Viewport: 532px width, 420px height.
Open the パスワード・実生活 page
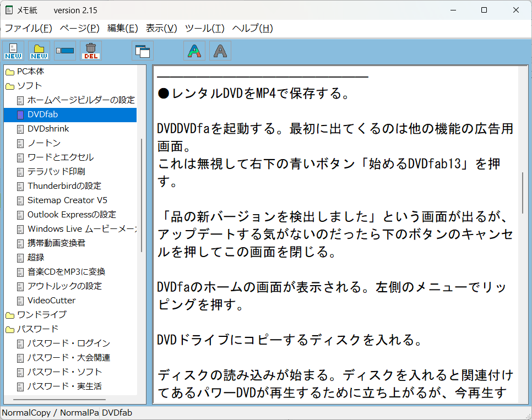pos(64,386)
